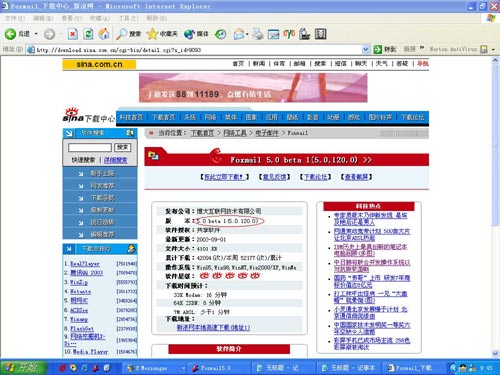Click the RealPlayer ranking link
This screenshot has width=500, height=375.
click(x=85, y=264)
